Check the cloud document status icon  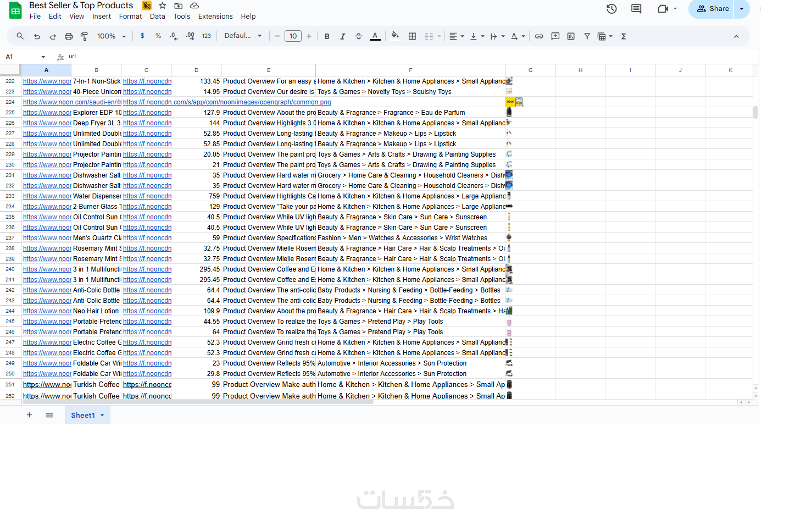(x=194, y=5)
